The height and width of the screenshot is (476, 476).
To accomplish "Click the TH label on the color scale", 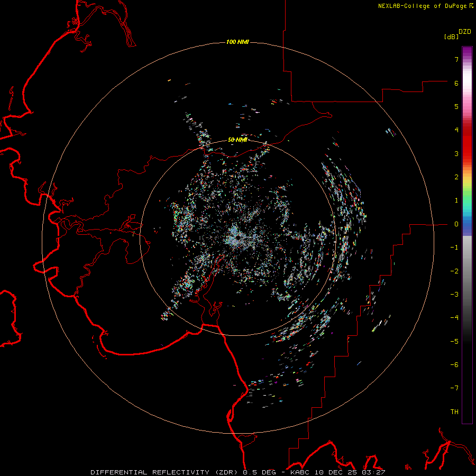I will coord(454,412).
